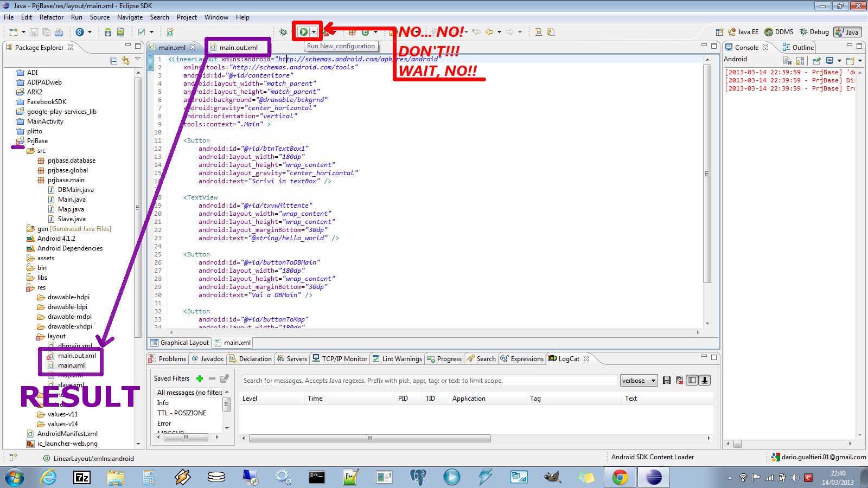The height and width of the screenshot is (488, 868).
Task: Open Google Chrome from the taskbar
Action: coord(620,477)
